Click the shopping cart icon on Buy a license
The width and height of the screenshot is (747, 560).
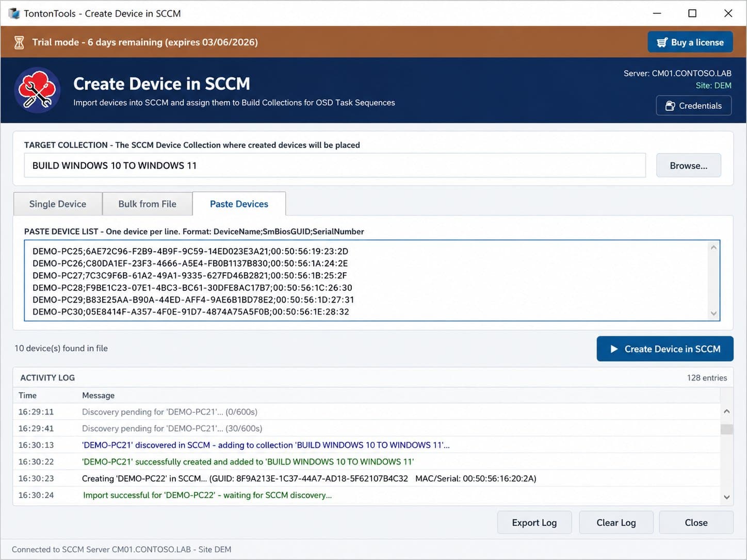662,42
